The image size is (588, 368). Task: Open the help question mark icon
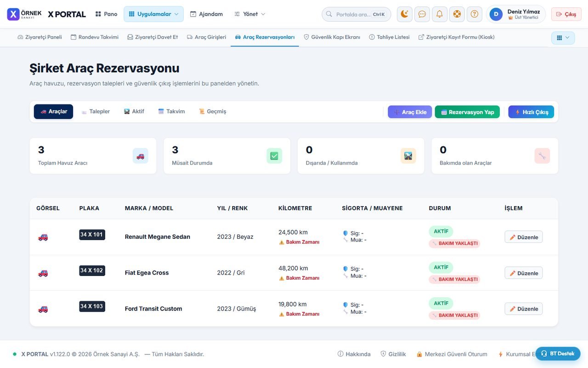475,14
